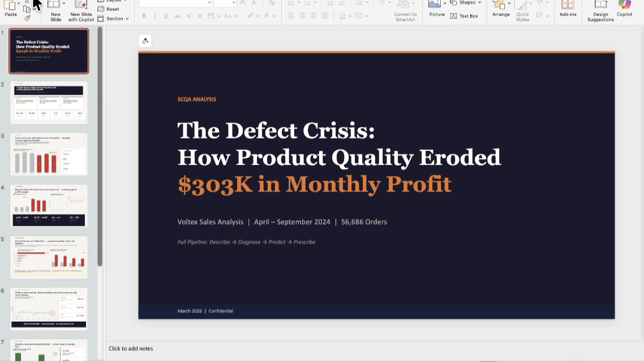
Task: Open Design Suggestions
Action: pos(600,11)
